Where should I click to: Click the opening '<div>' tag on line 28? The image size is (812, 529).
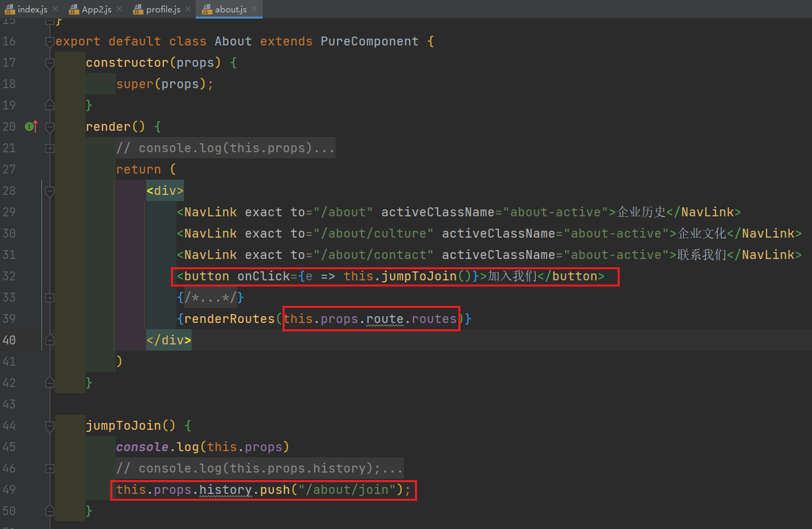pos(165,191)
